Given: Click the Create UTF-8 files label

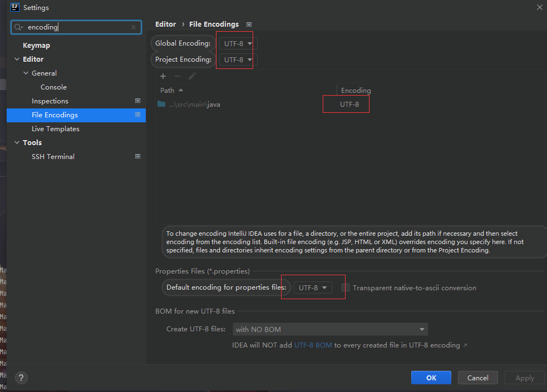Looking at the screenshot, I should tap(196, 329).
